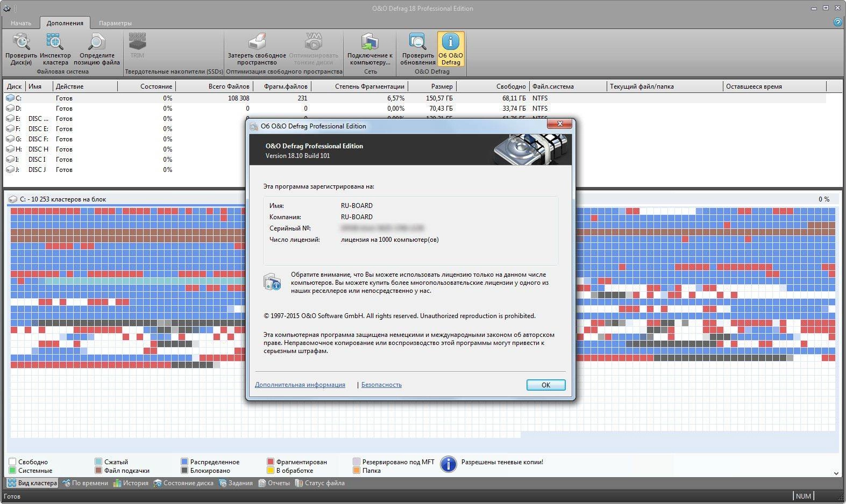Switch to the Параметры ribbon tab
This screenshot has height=504, width=846.
tap(115, 23)
